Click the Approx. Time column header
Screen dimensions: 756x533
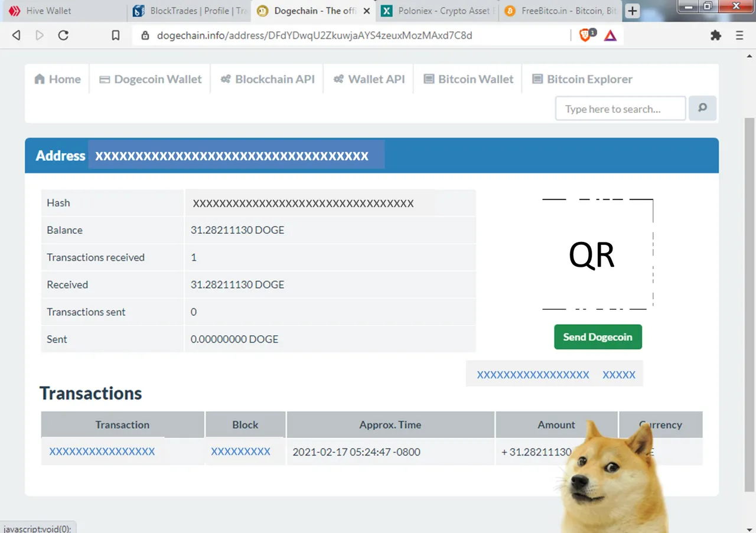pyautogui.click(x=390, y=424)
